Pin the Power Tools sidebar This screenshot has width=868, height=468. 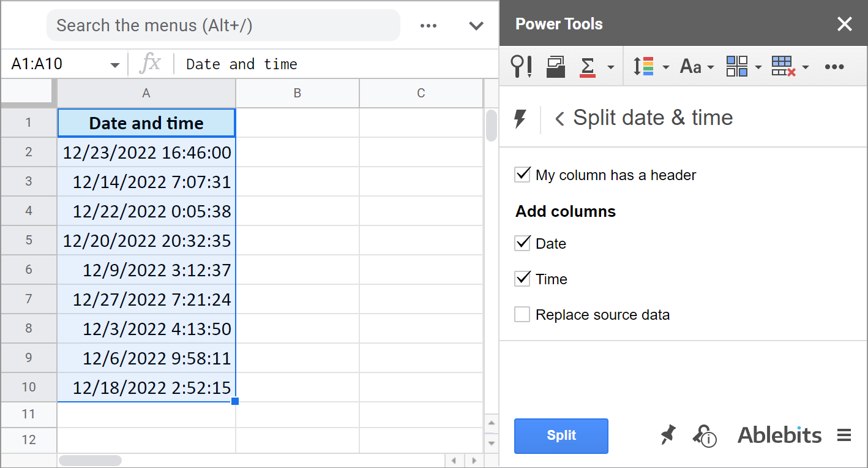click(668, 435)
